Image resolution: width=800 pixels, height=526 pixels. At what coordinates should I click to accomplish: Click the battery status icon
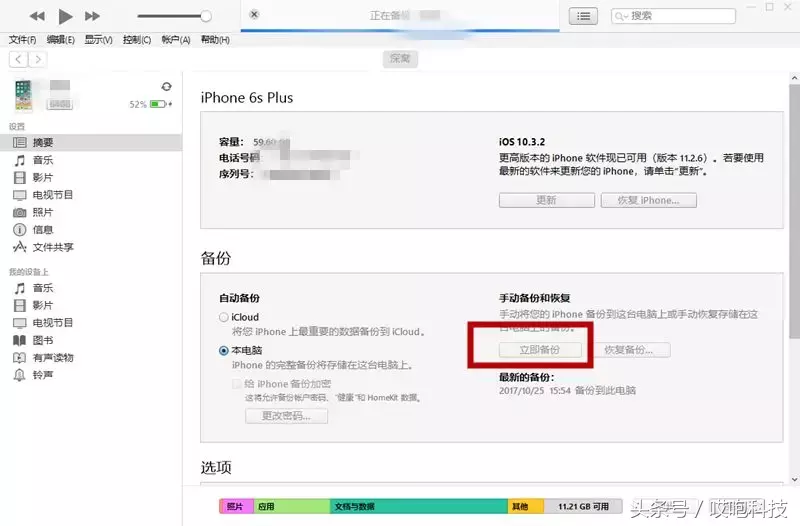(x=158, y=104)
